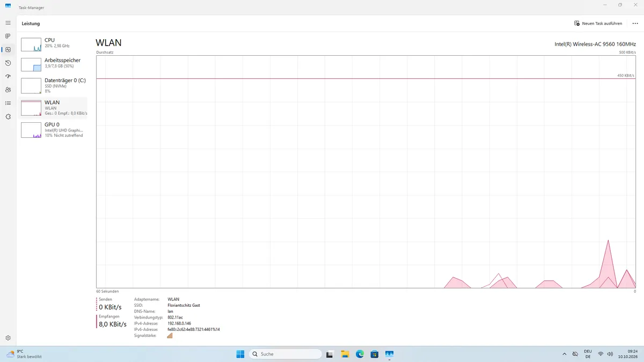
Task: Expand hidden system tray icons chevron
Action: tap(564, 354)
